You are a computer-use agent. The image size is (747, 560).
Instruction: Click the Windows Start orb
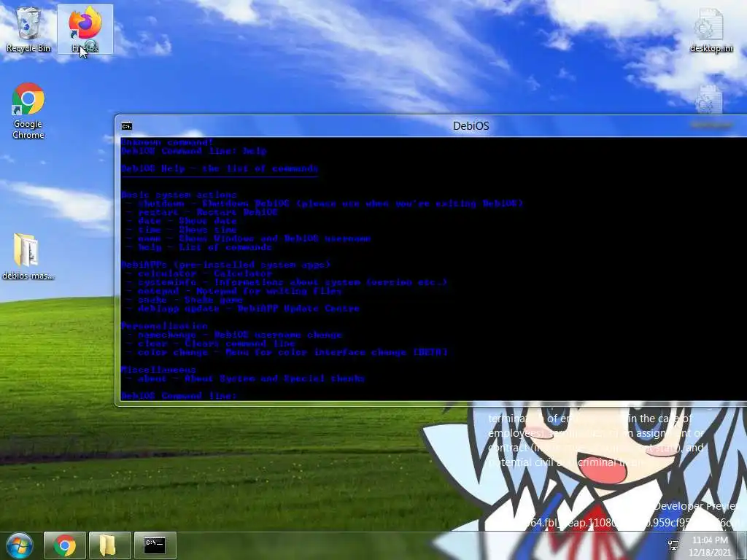click(20, 545)
